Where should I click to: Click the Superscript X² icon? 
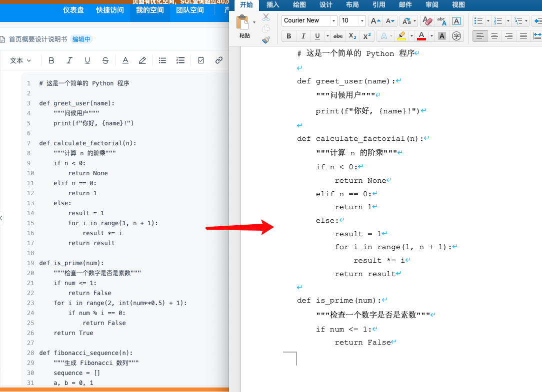(x=366, y=36)
